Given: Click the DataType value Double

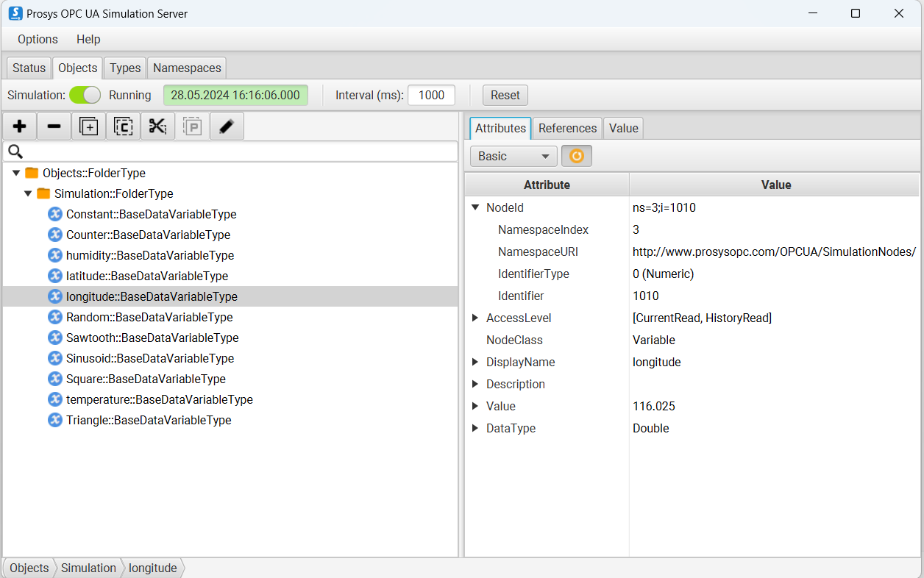Looking at the screenshot, I should (x=651, y=428).
